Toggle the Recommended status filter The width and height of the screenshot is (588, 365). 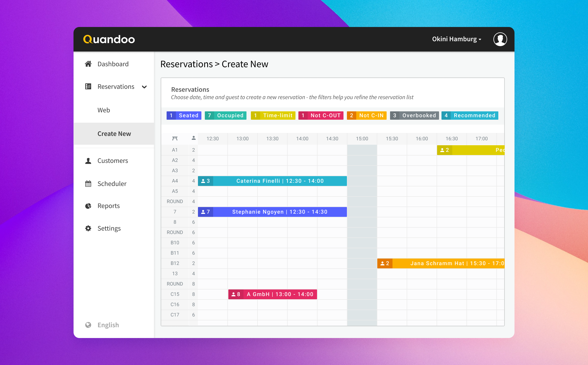pyautogui.click(x=470, y=116)
